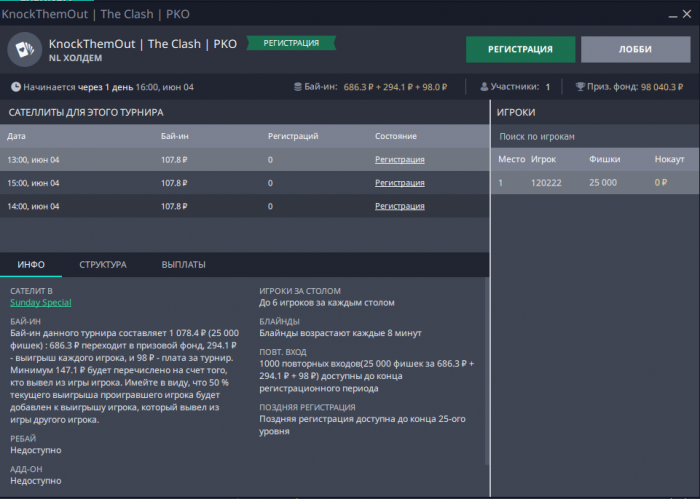
Task: Click Регистрация link for 15:00 satellite
Action: (399, 183)
